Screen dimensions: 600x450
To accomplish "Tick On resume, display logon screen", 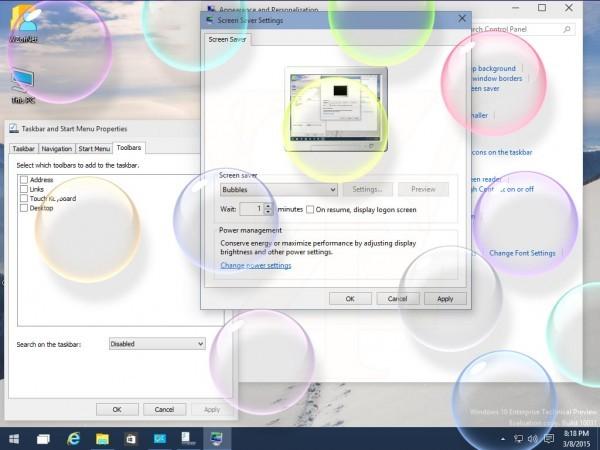I will [310, 209].
